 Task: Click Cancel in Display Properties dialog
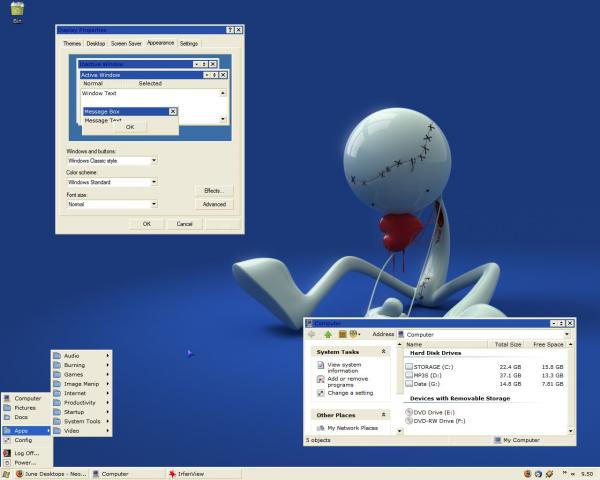[184, 224]
